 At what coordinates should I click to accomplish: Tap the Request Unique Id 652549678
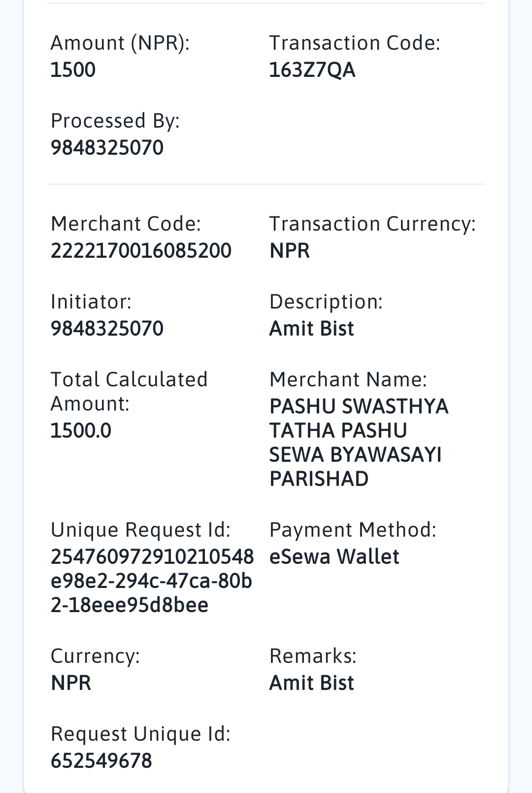coord(101,761)
